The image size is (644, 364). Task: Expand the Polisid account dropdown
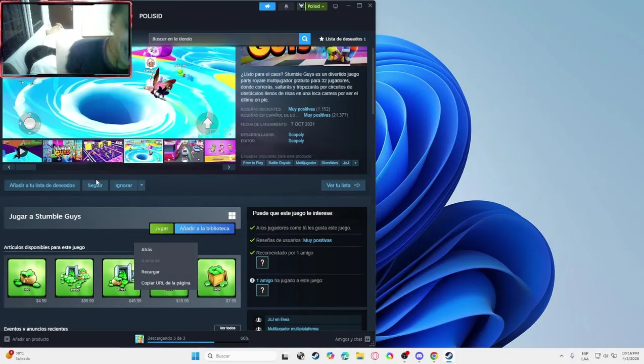pos(316,6)
